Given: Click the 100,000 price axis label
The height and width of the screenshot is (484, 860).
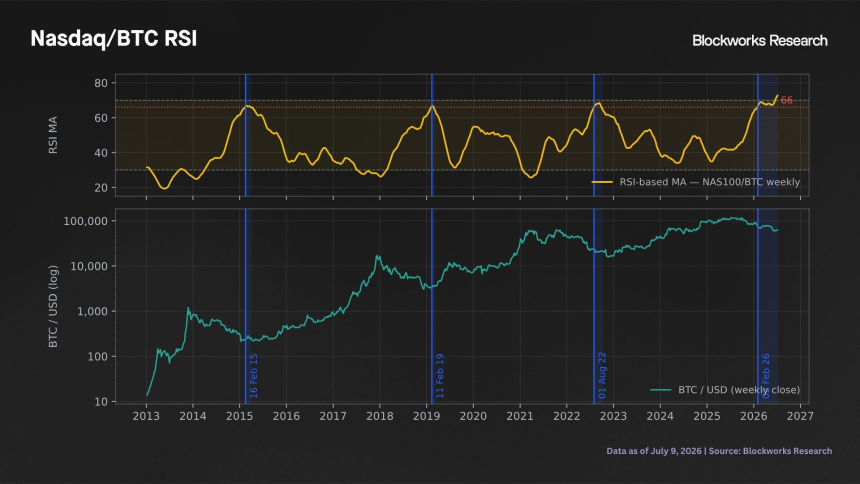Looking at the screenshot, I should point(86,221).
